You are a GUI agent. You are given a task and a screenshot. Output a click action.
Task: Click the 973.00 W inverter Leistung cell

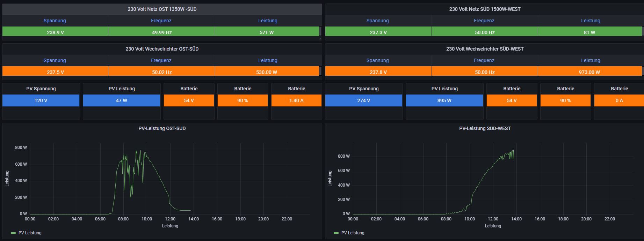(589, 72)
